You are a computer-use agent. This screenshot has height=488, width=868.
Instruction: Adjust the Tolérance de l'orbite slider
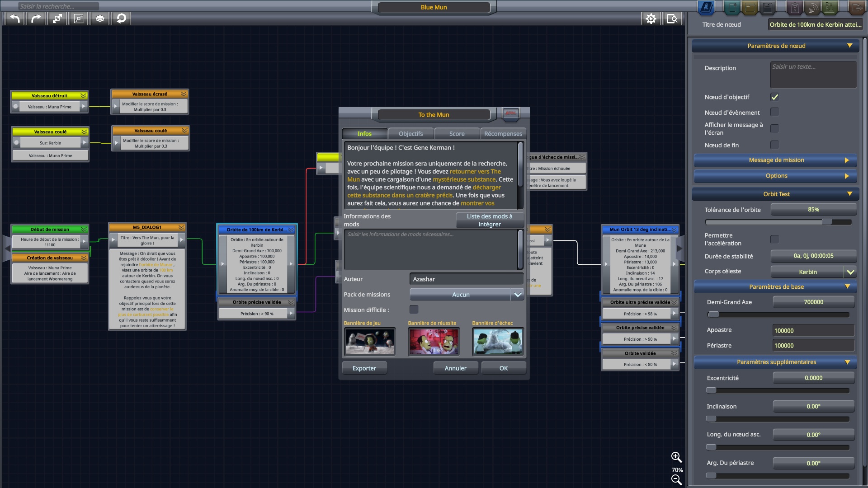coord(826,222)
